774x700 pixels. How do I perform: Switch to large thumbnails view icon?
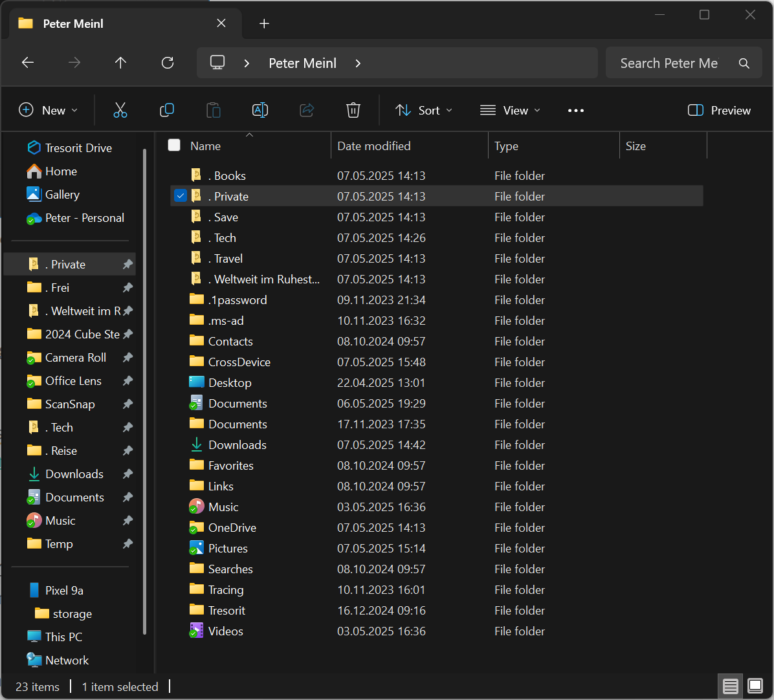(x=755, y=686)
